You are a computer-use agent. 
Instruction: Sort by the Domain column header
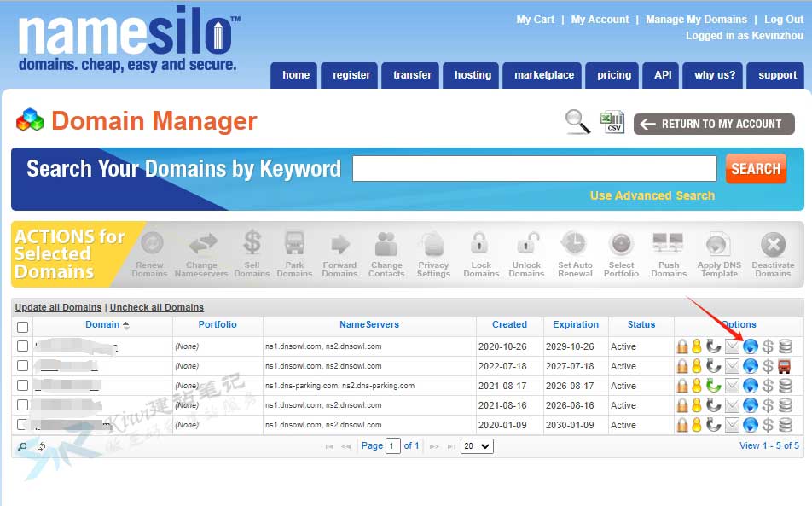pyautogui.click(x=102, y=324)
